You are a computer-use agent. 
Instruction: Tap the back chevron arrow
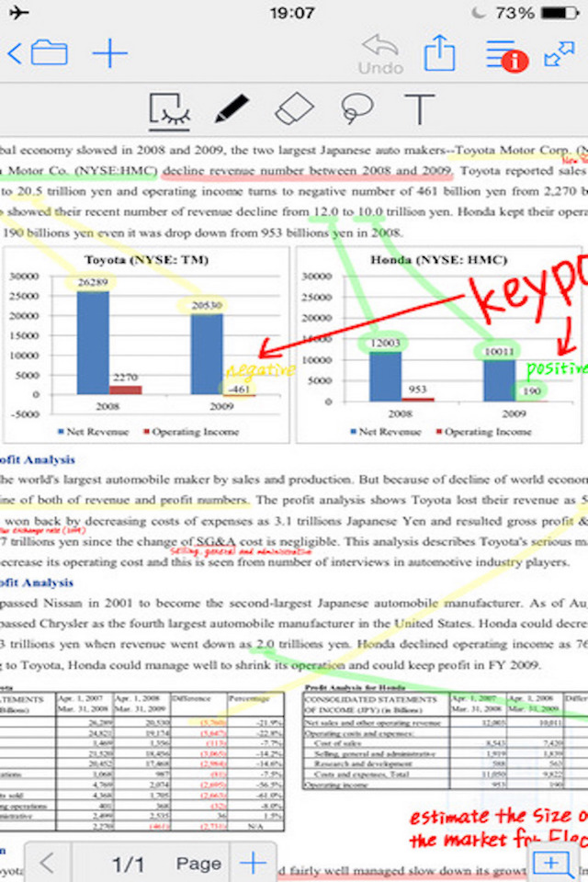[15, 54]
